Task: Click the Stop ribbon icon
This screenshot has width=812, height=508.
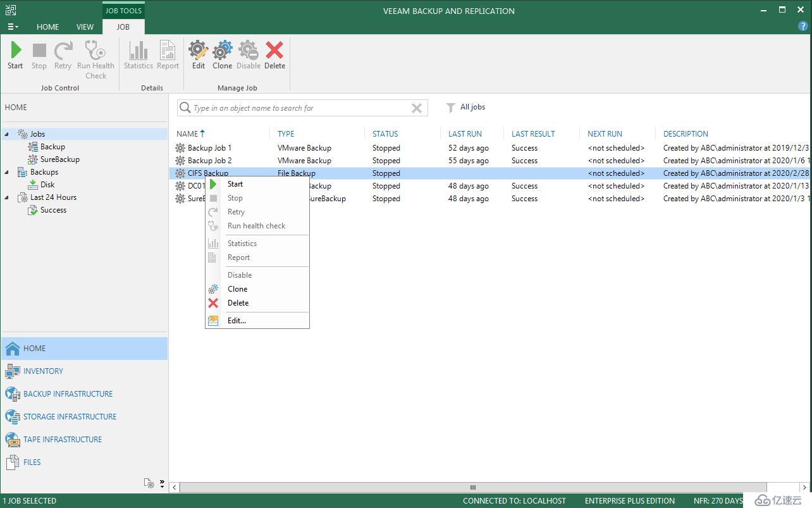Action: 39,51
